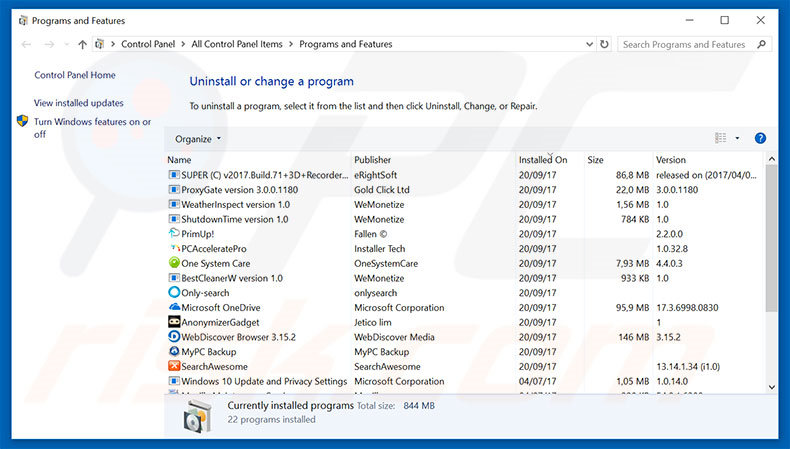Sort list by the Publisher column
Viewport: 790px width, 449px height.
(x=373, y=160)
